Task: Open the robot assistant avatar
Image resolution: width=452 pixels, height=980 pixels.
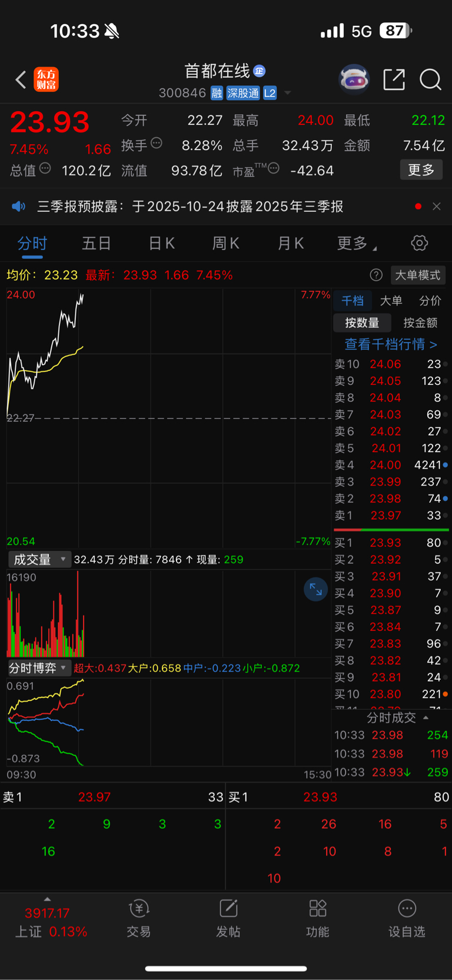Action: [x=354, y=79]
